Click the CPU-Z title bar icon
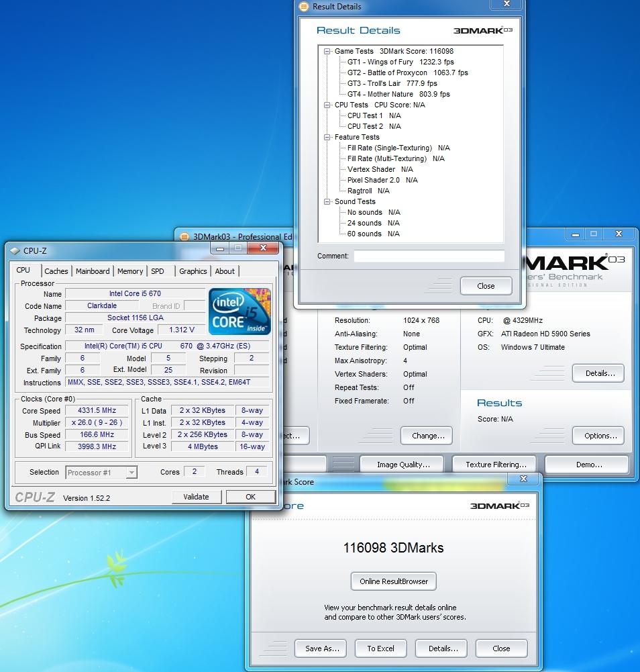 [x=15, y=250]
